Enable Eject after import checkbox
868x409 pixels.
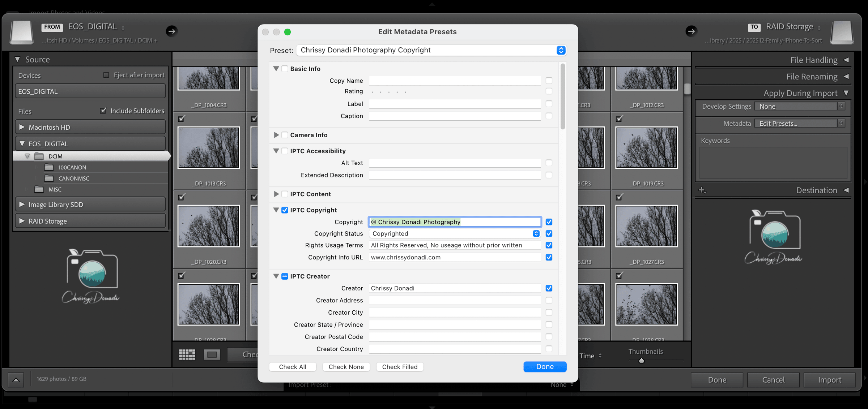(x=106, y=75)
